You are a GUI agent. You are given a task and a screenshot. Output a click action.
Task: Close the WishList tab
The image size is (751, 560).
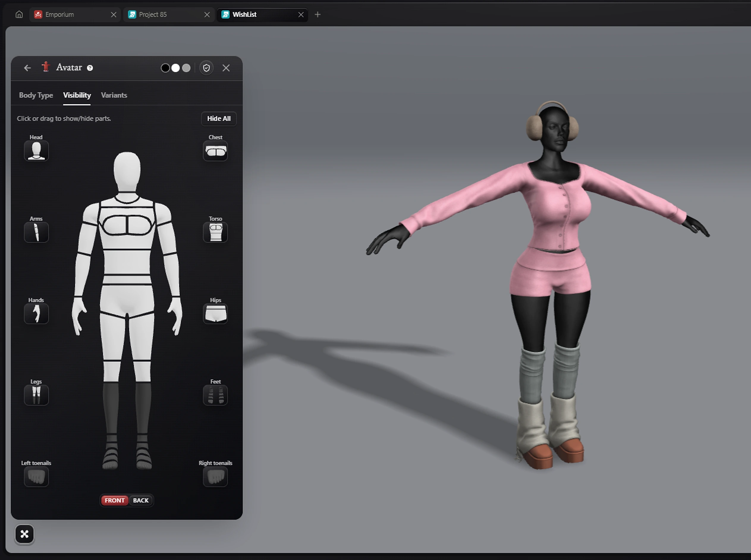click(301, 15)
